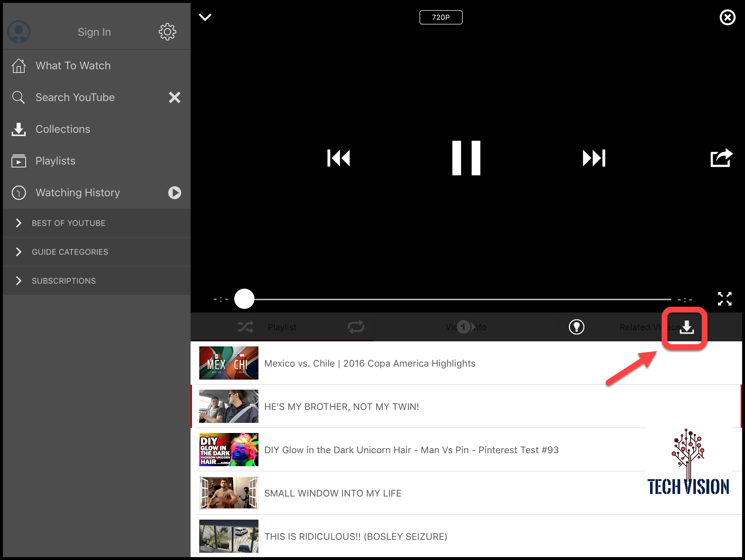Skip to next video
Image resolution: width=745 pixels, height=560 pixels.
(594, 158)
